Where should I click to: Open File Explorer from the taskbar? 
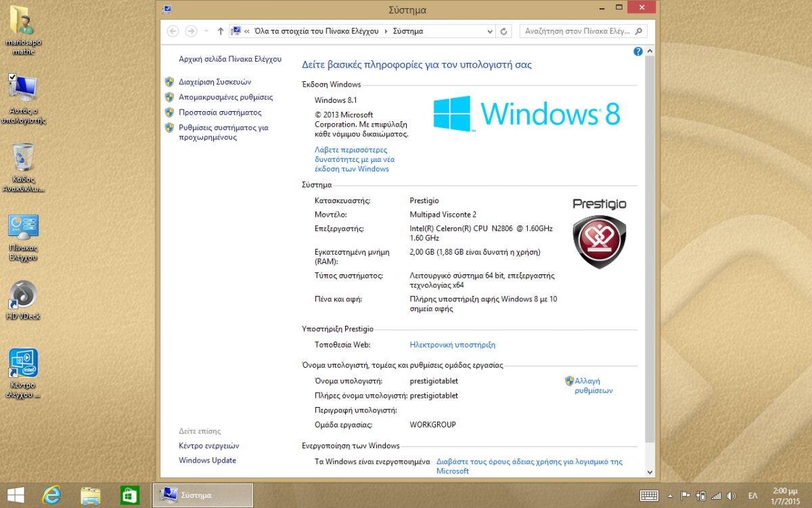[90, 495]
